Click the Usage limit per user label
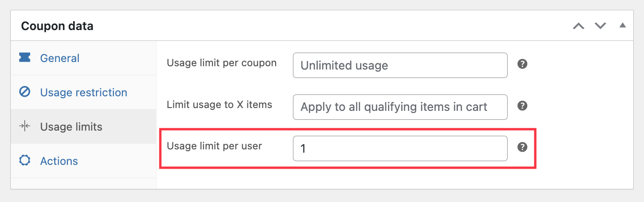Viewport: 644px width, 202px height. (214, 146)
